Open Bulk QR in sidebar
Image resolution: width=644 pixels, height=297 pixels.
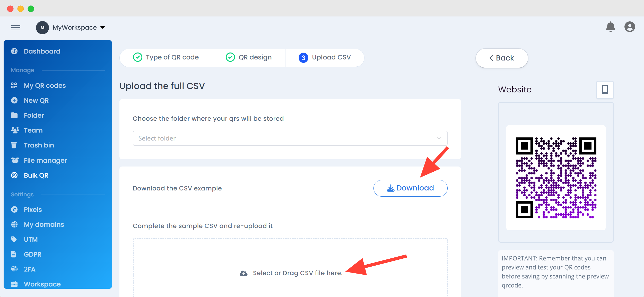[36, 175]
